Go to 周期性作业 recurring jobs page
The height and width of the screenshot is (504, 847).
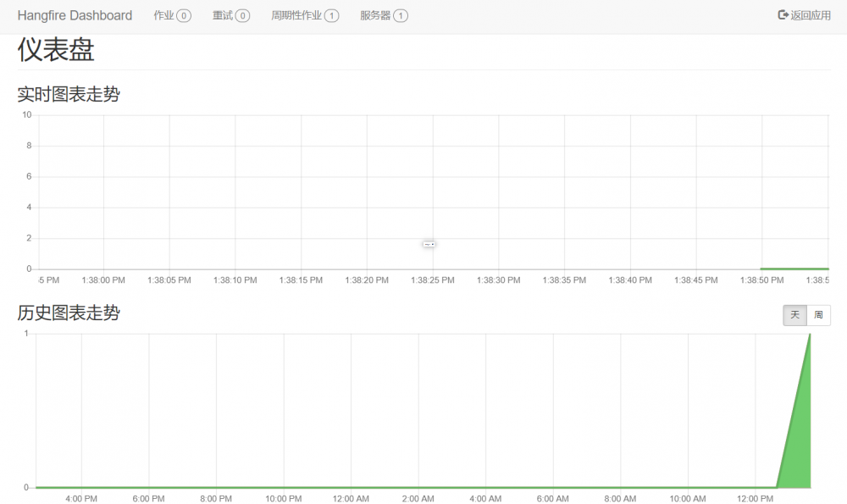click(305, 15)
